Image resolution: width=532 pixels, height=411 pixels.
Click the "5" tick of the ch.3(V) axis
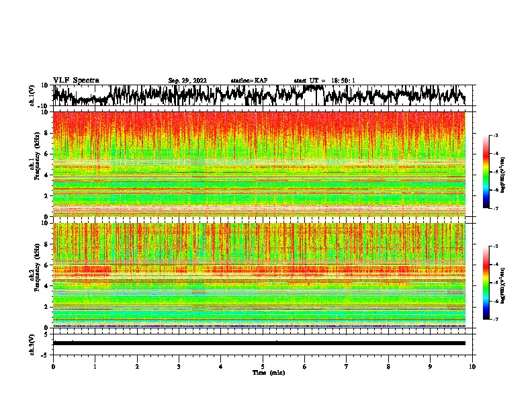[46, 334]
